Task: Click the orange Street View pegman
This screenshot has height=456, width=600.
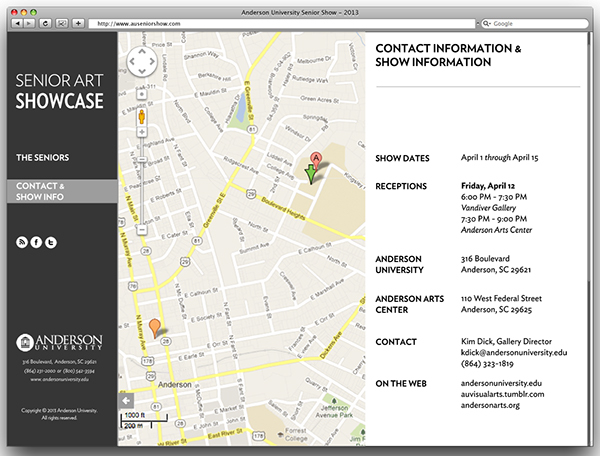Action: pos(142,116)
